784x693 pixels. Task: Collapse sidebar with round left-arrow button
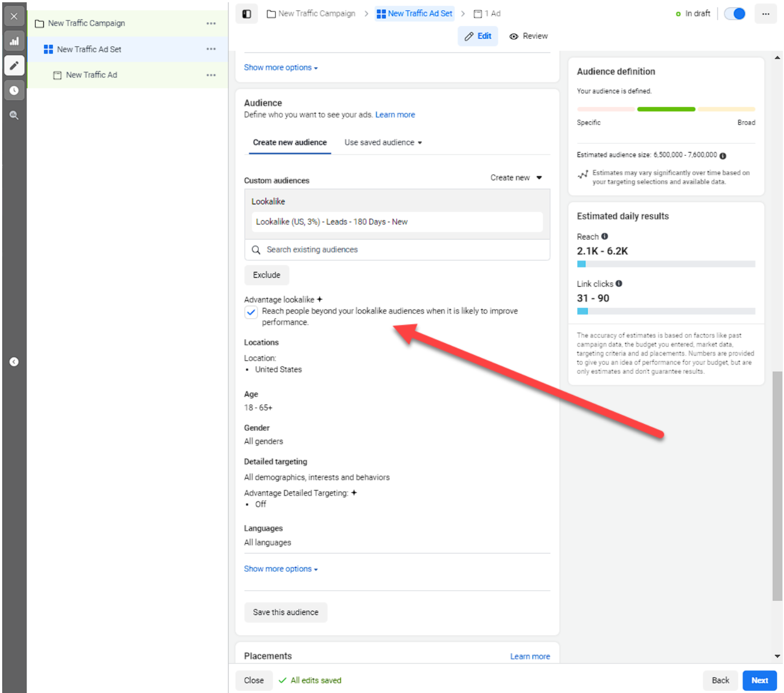[14, 362]
